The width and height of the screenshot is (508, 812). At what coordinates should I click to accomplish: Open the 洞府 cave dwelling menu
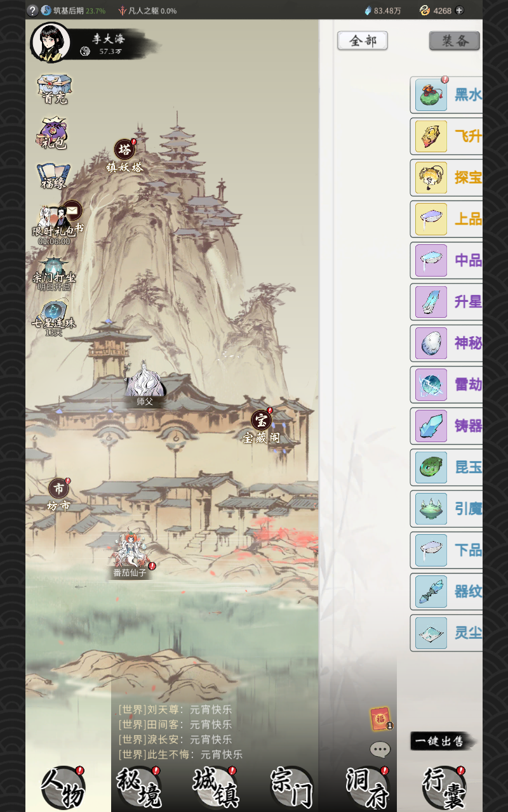(x=368, y=787)
